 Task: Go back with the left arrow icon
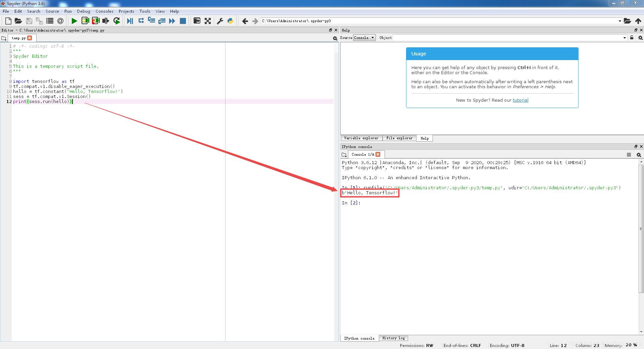tap(245, 21)
